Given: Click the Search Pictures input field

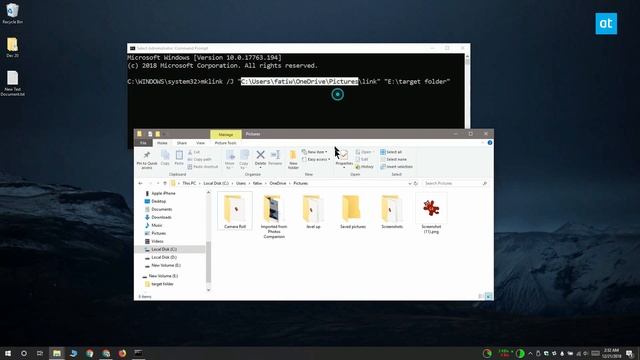Looking at the screenshot, I should [x=452, y=183].
